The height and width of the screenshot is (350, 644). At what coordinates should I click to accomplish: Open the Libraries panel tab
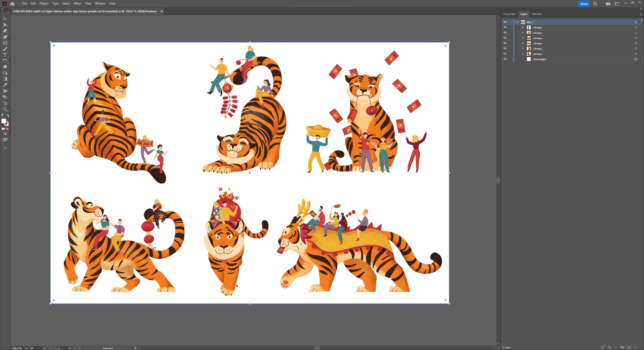[537, 14]
